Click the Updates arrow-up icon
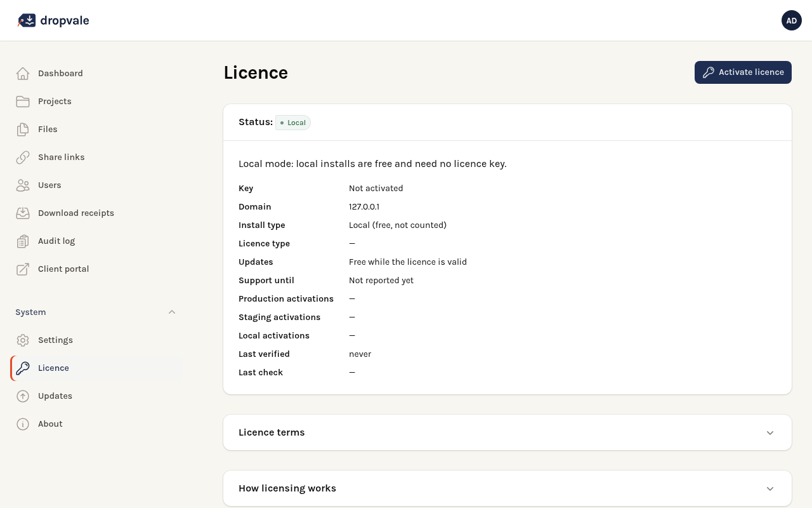Image resolution: width=812 pixels, height=508 pixels. (23, 396)
